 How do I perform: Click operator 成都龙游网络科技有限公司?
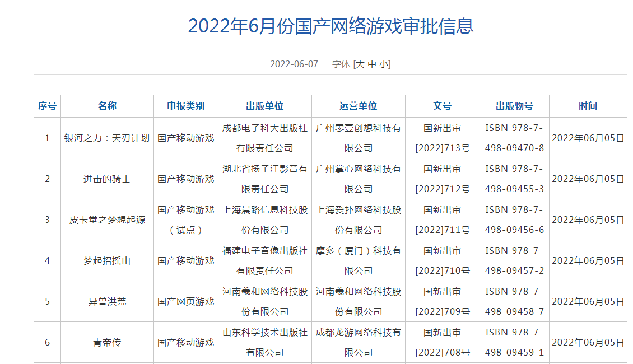tap(358, 342)
